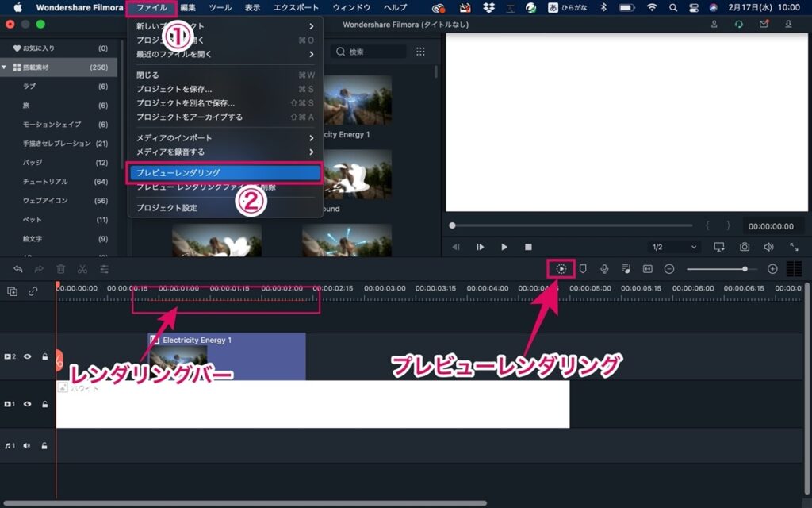This screenshot has width=812, height=508.
Task: Hide video track 1 with its eye icon
Action: 28,404
